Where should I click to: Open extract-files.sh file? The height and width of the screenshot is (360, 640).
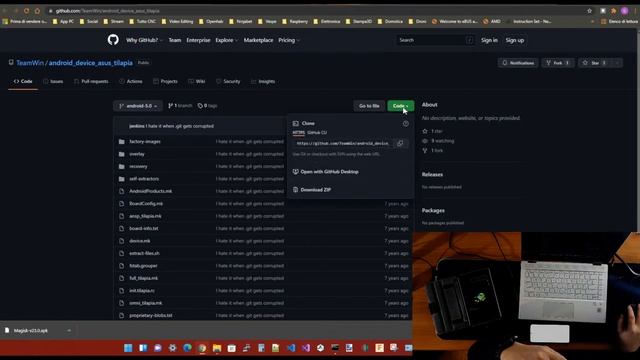pyautogui.click(x=144, y=253)
